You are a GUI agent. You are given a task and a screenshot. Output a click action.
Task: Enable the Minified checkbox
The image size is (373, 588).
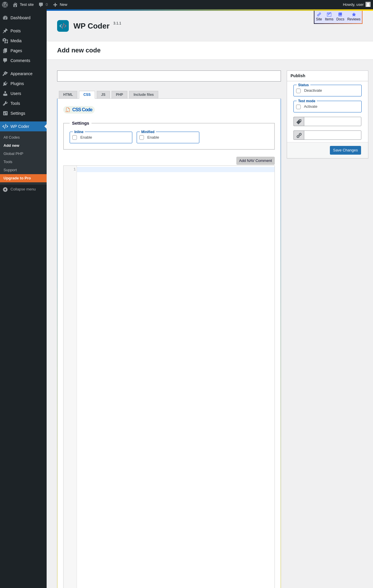tap(142, 137)
